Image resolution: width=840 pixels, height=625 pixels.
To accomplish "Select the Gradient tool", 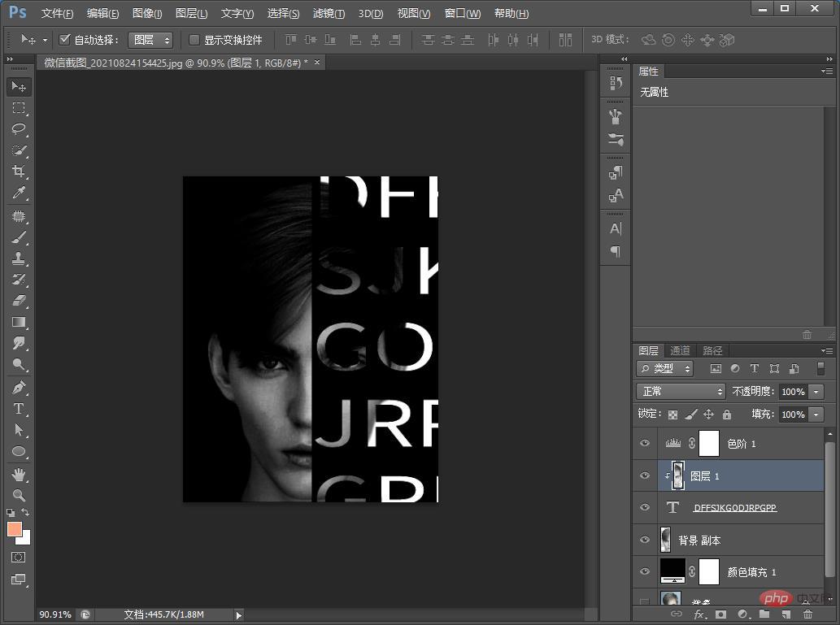I will pyautogui.click(x=19, y=322).
